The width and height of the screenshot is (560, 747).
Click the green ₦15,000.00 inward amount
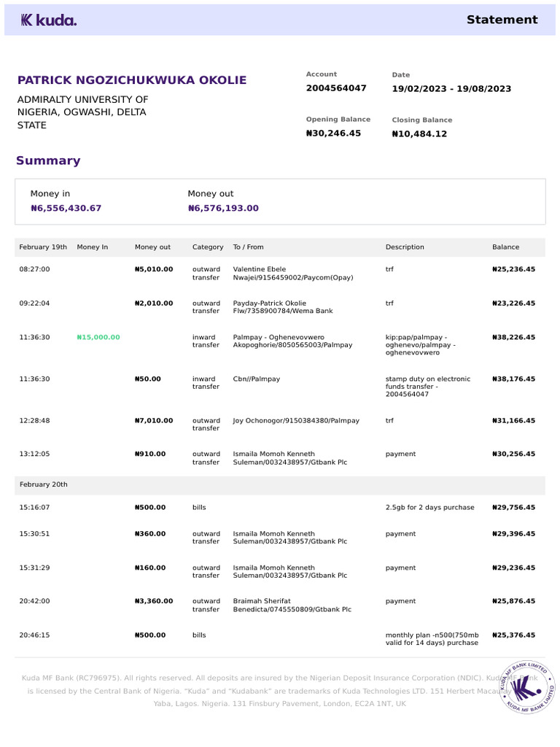pyautogui.click(x=98, y=337)
